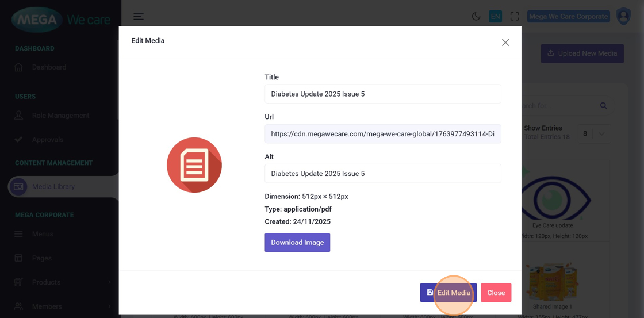Select the Approvals sidebar item
This screenshot has width=644, height=318.
48,140
